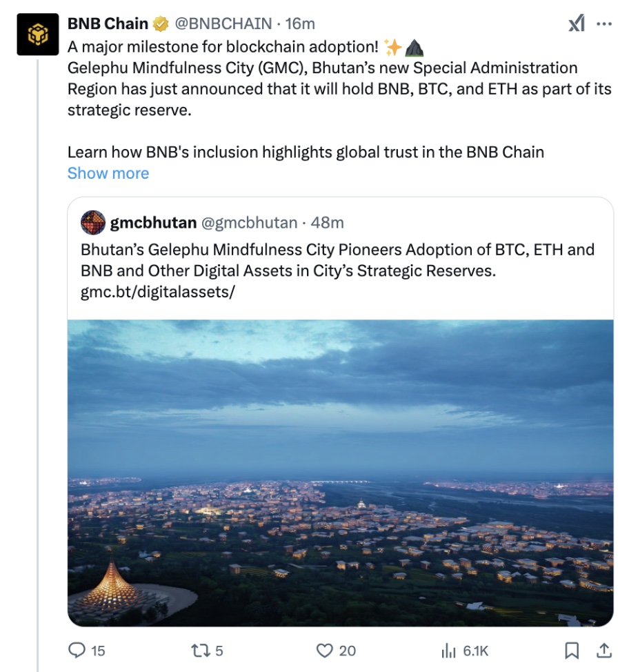Click the 48m quoted post timestamp
Screen dimensions: 629x672
coord(328,223)
